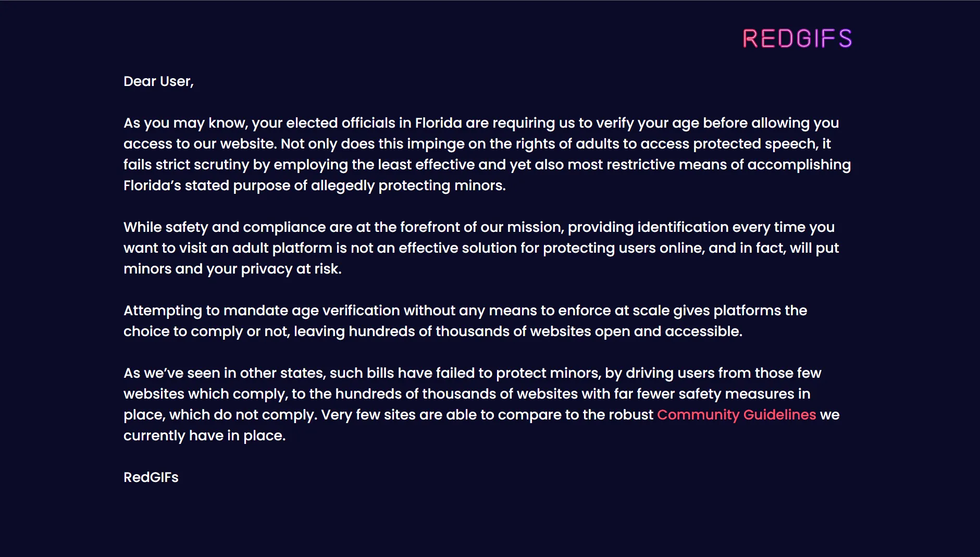Click the line "minors and your privacy at risk."
Image resolution: width=980 pixels, height=557 pixels.
[x=232, y=269]
